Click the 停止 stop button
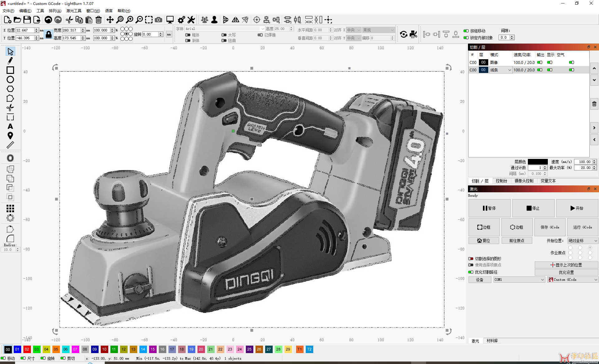Screen dimensions: 599x364 click(533, 208)
